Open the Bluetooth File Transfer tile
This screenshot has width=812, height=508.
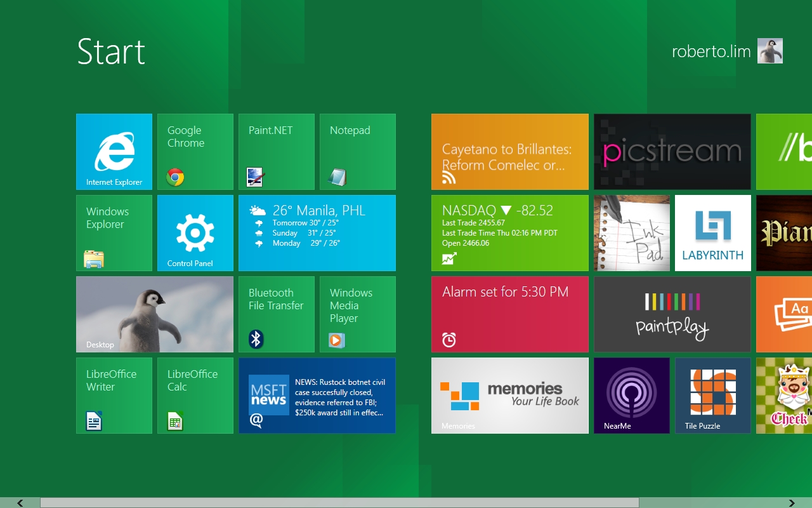click(277, 314)
